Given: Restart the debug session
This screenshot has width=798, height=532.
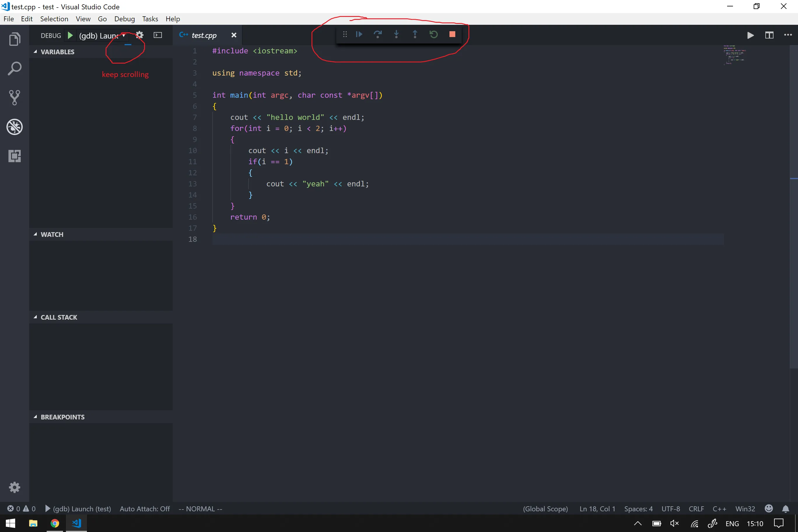Looking at the screenshot, I should [x=433, y=34].
